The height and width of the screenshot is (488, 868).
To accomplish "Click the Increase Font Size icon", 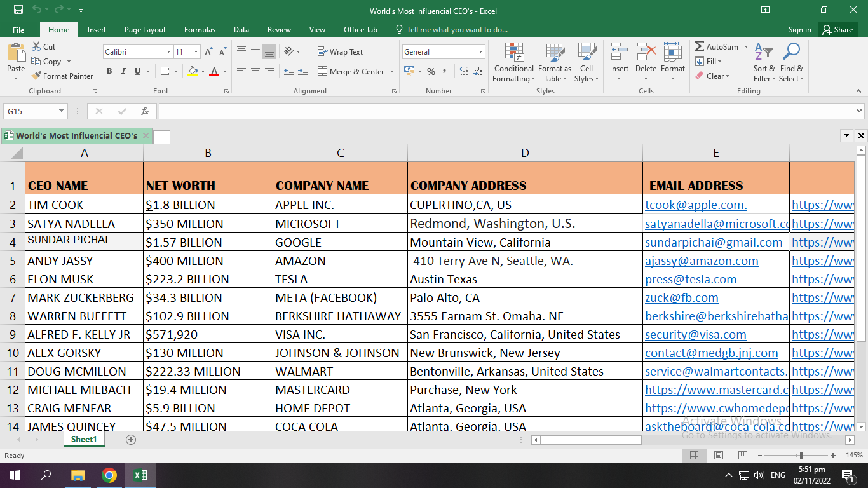I will click(208, 52).
